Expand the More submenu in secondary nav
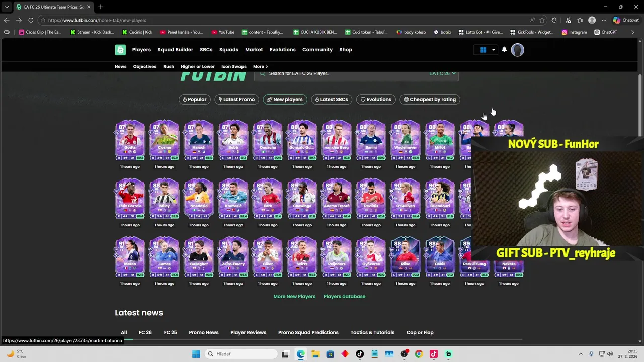Image resolution: width=644 pixels, height=362 pixels. [x=260, y=66]
